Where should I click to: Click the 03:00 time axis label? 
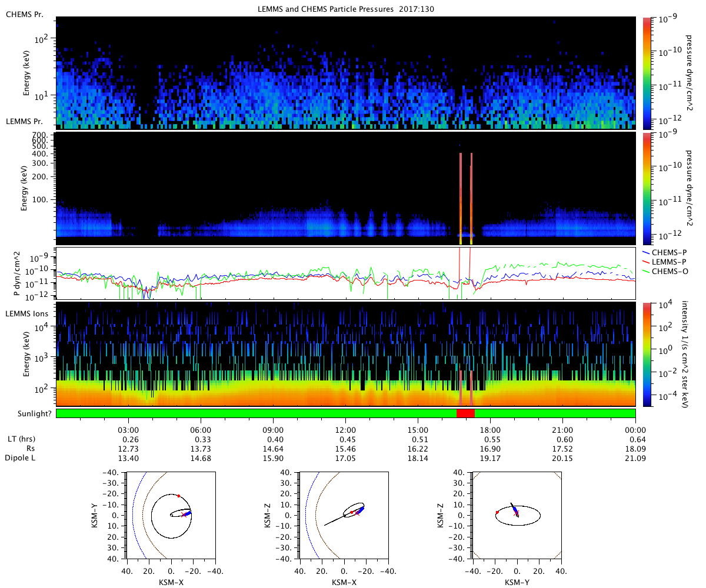coord(128,429)
